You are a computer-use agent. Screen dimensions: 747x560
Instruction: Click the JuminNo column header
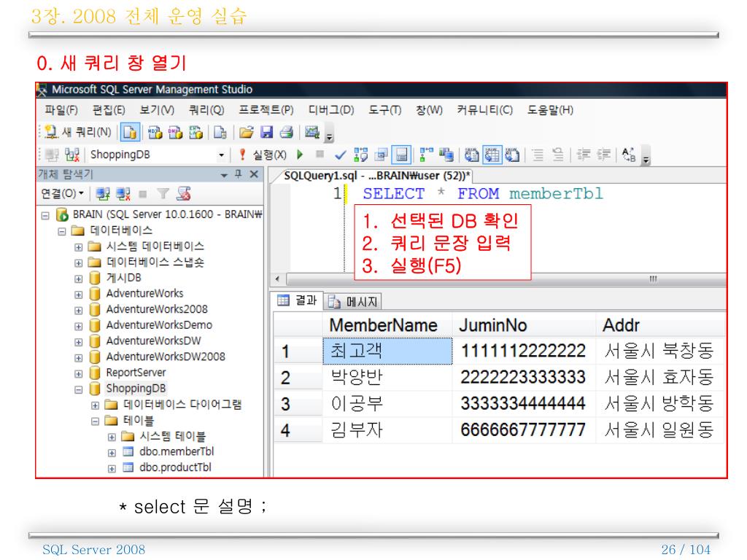click(524, 324)
